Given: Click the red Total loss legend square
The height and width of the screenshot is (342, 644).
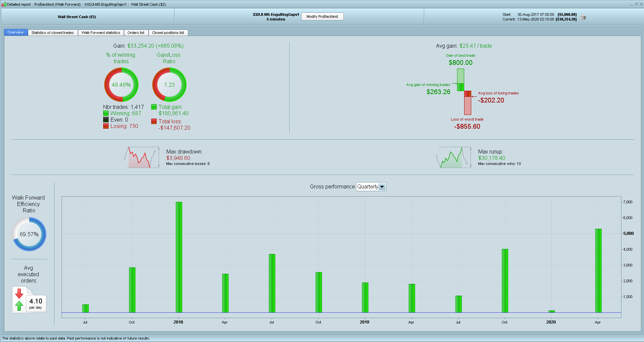Looking at the screenshot, I should pos(154,121).
